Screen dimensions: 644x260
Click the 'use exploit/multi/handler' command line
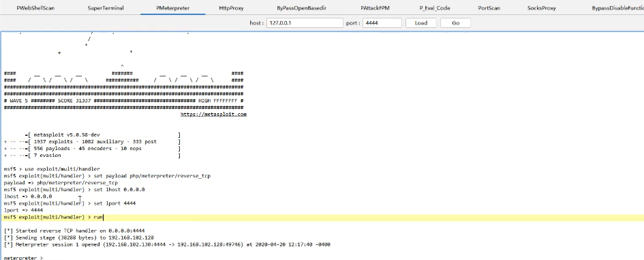coord(52,169)
